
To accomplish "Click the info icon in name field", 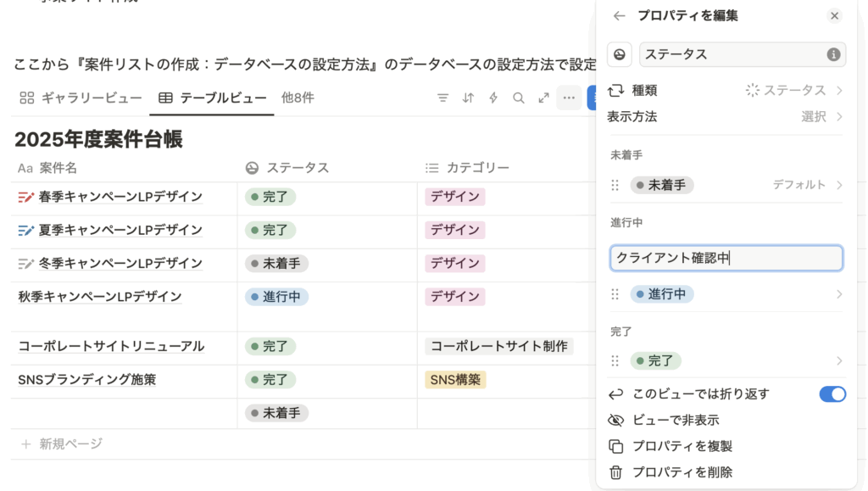I will (x=833, y=54).
